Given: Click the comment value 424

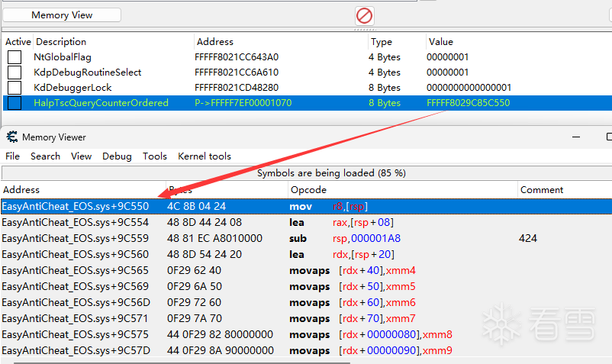Looking at the screenshot, I should point(528,238).
